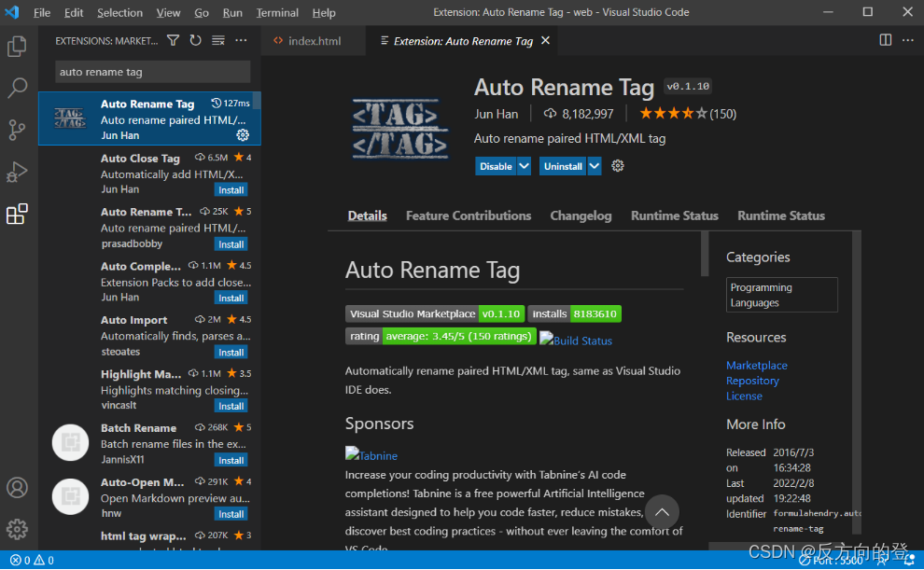Open the Extensions view icon

point(17,214)
